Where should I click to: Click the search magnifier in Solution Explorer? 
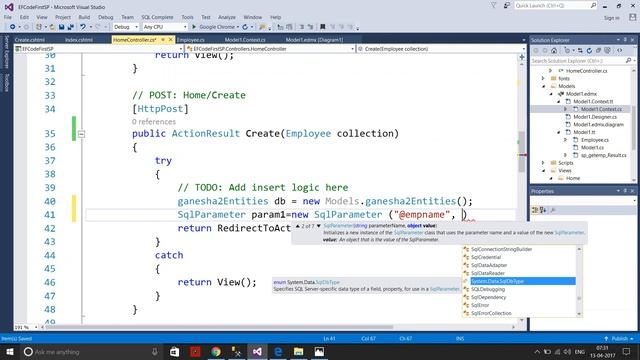coord(628,60)
